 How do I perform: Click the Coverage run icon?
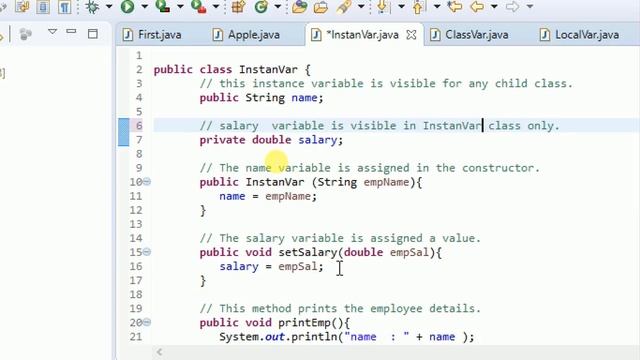(x=162, y=7)
